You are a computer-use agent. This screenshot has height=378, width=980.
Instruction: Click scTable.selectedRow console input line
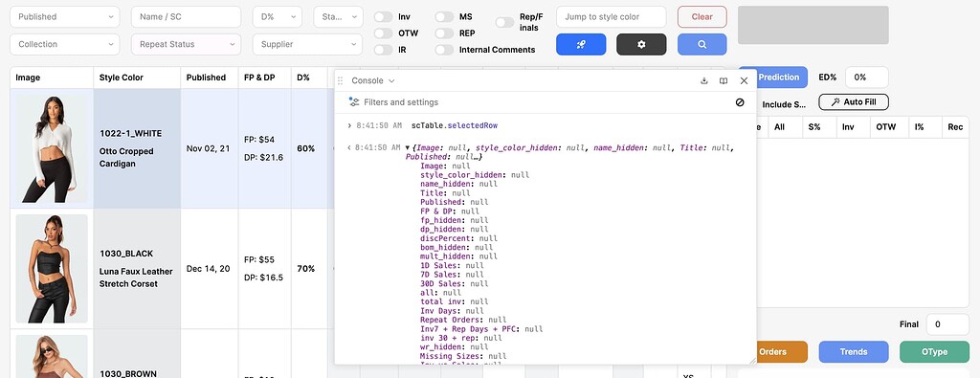click(x=455, y=125)
